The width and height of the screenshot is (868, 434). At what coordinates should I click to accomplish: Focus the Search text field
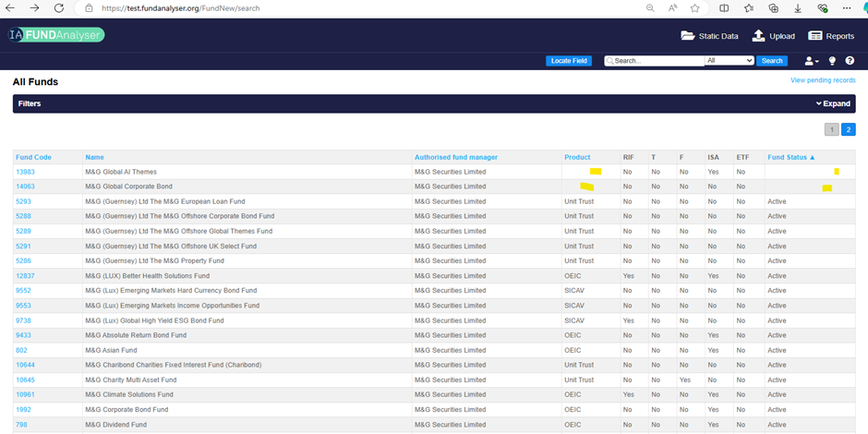[x=657, y=61]
